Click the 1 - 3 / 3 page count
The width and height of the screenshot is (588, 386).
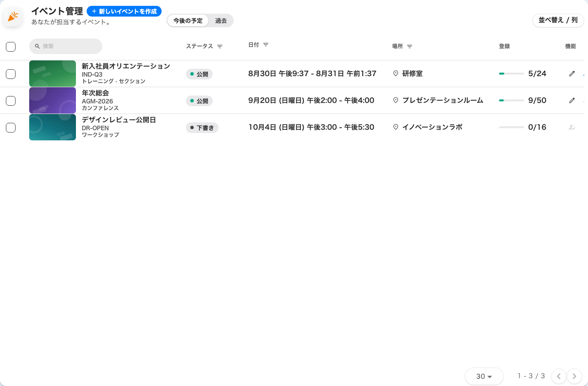click(532, 376)
